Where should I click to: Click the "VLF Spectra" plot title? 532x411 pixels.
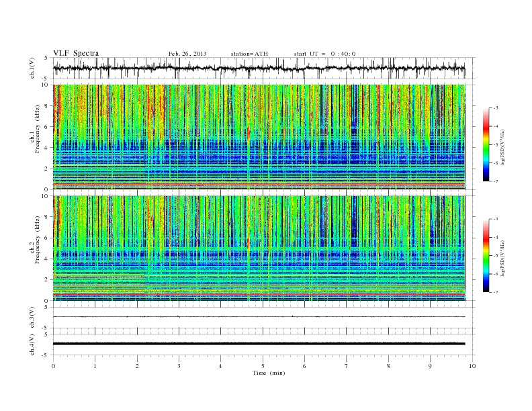[76, 53]
